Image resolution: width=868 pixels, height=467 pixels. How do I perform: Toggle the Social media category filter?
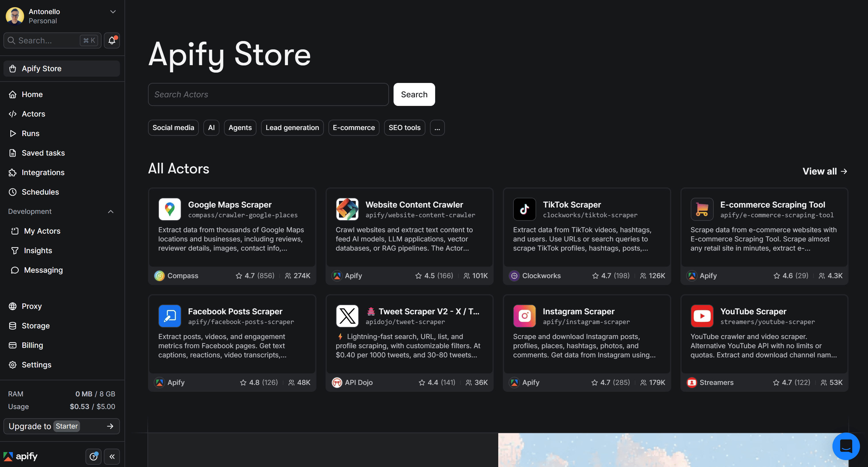pos(173,127)
